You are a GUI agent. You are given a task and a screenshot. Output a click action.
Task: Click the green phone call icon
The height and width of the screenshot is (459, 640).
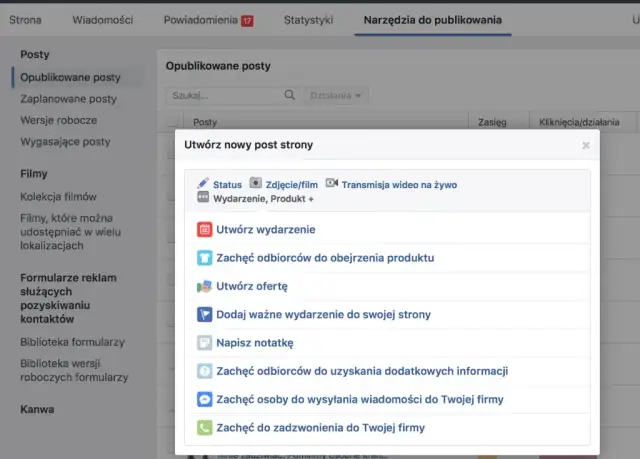click(x=204, y=428)
